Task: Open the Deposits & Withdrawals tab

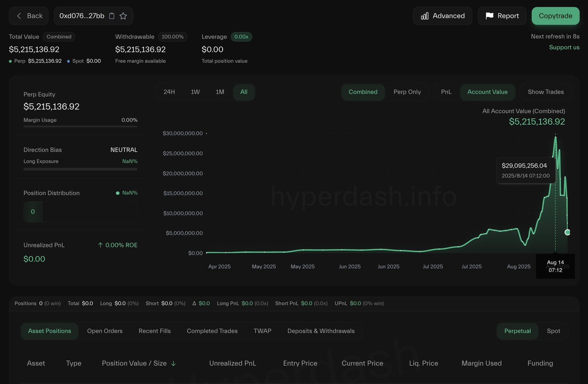Action: pyautogui.click(x=320, y=331)
